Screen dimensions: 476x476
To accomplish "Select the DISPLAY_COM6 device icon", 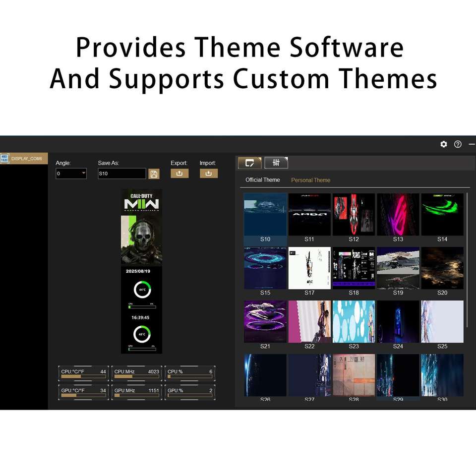I will pos(4,159).
